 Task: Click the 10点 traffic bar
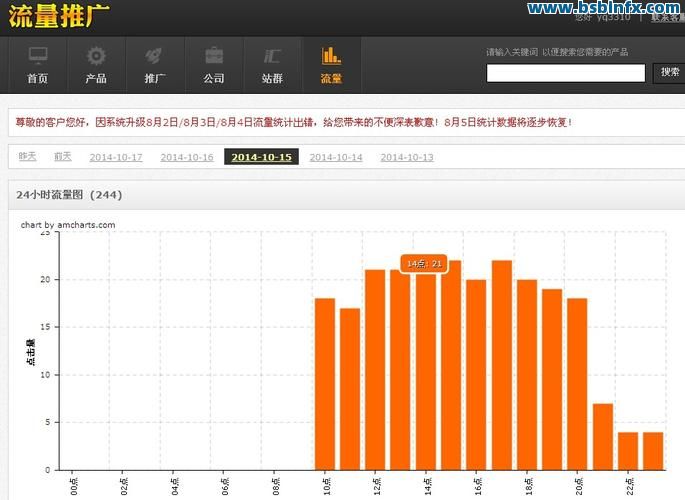[325, 384]
